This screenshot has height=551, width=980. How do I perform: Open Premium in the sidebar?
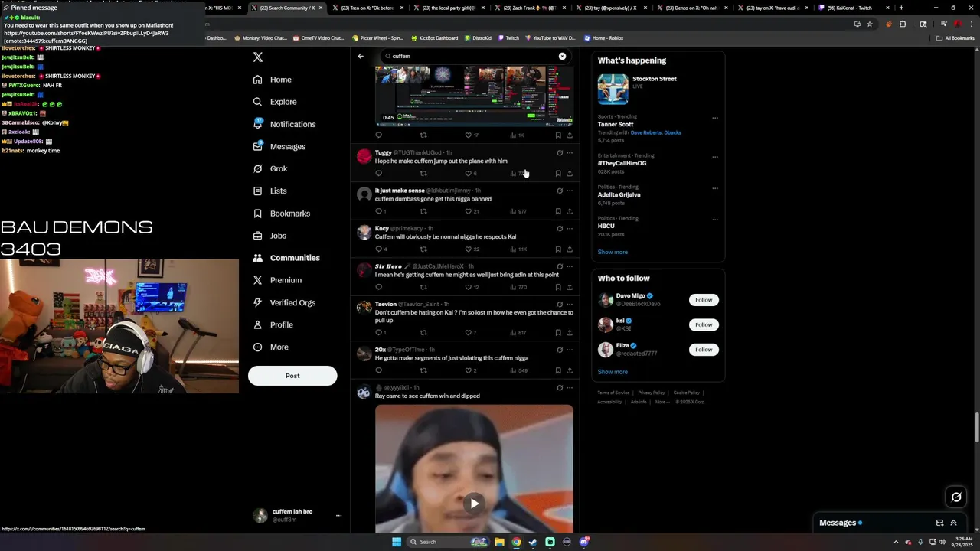[277, 280]
